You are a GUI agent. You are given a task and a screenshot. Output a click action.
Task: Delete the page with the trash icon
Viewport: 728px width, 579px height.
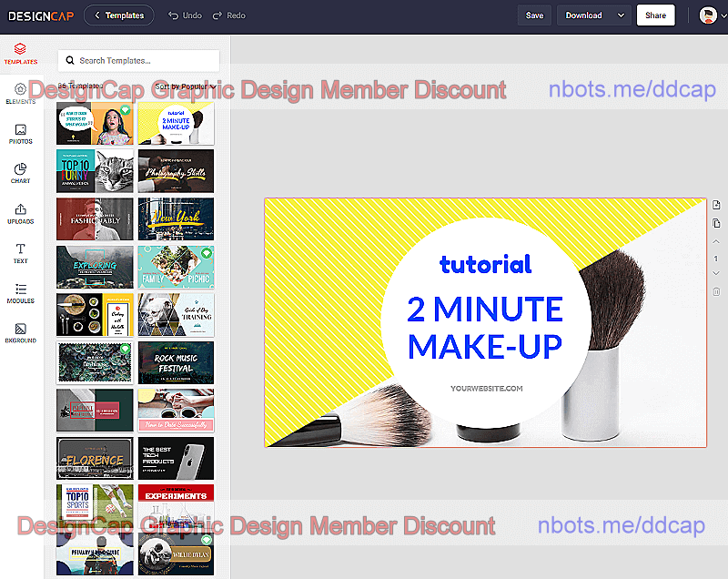coord(716,291)
